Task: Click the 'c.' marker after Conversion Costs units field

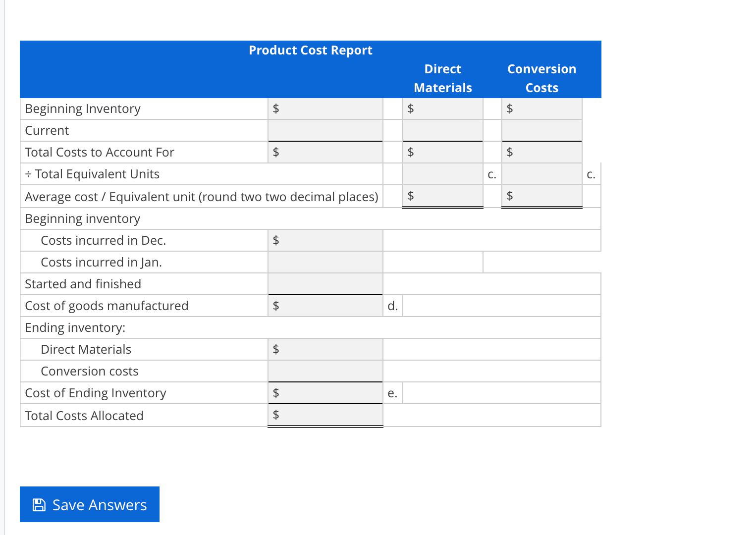Action: (x=591, y=174)
